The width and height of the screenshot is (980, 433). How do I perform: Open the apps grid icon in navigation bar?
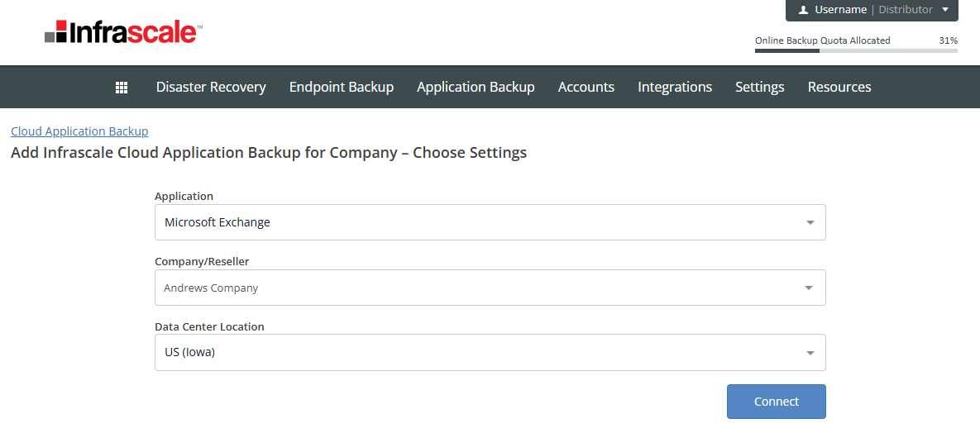pos(122,87)
